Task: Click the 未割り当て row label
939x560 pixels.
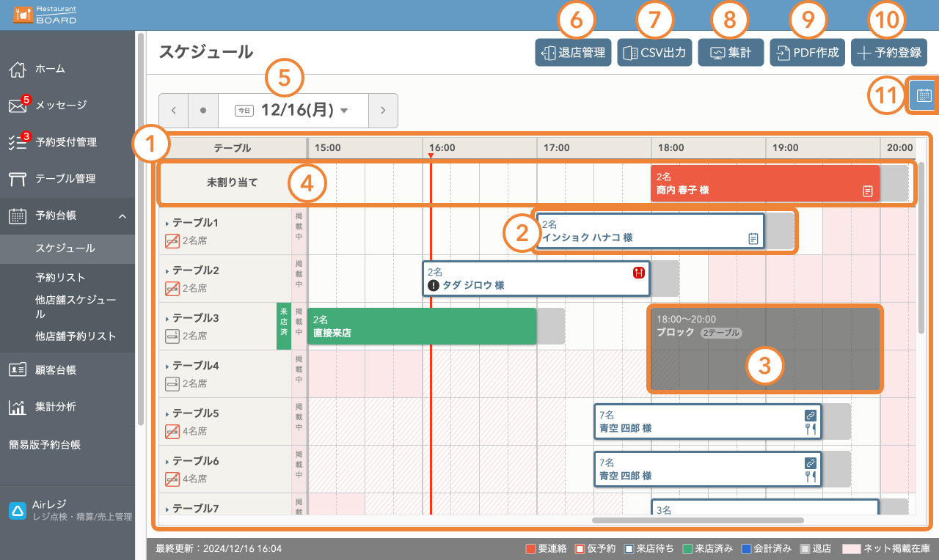Action: point(232,183)
